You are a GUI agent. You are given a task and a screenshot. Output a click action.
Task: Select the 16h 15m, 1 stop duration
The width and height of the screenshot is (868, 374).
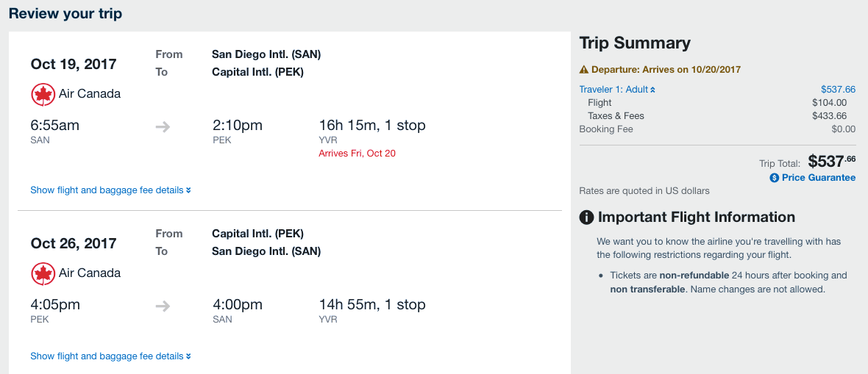(x=371, y=126)
